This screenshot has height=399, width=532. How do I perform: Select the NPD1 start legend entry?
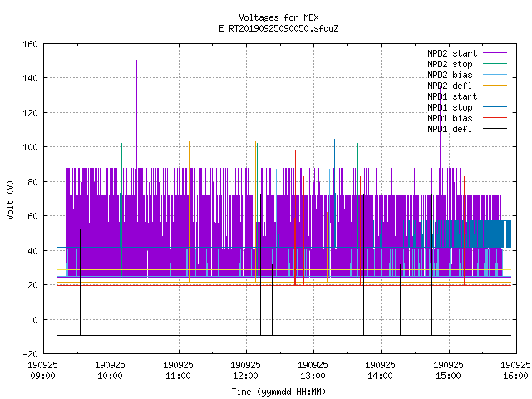[467, 96]
